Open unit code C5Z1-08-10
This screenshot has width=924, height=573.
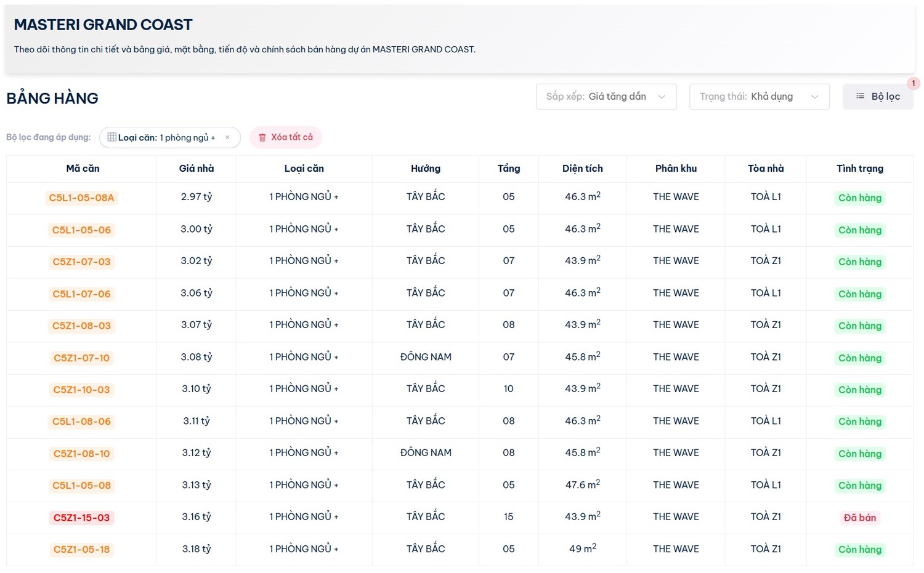coord(82,454)
